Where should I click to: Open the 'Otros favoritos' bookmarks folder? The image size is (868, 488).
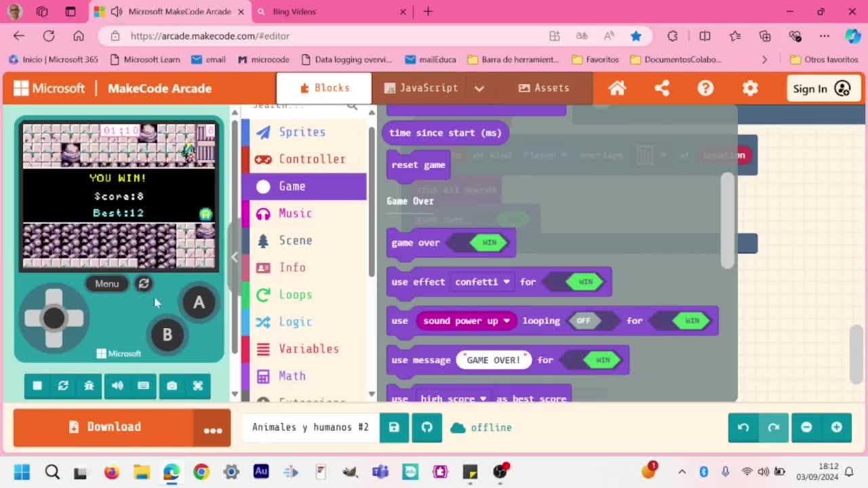(825, 60)
